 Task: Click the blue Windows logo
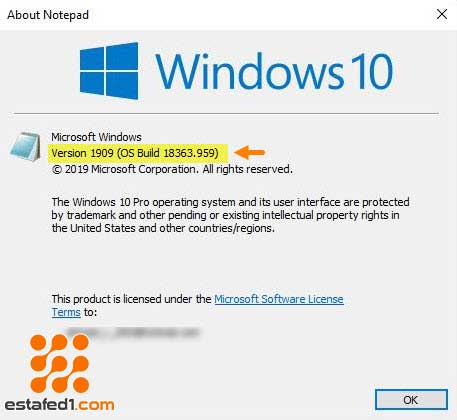pos(109,70)
